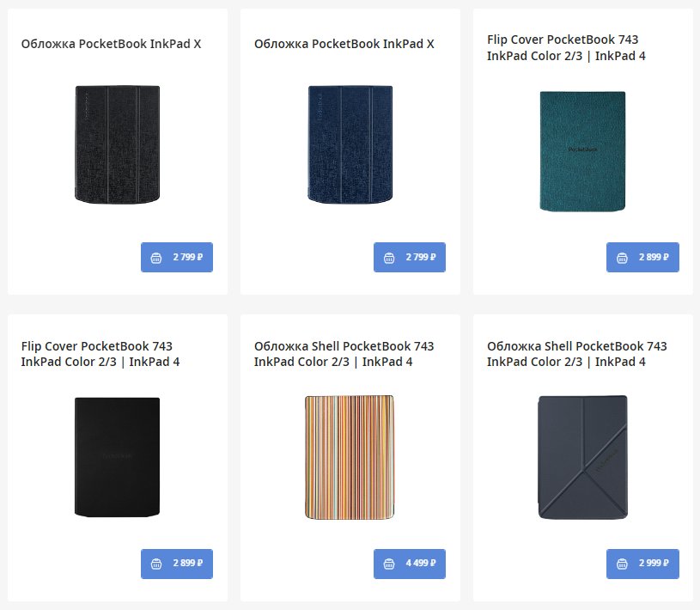
Task: Click basket icon for blue InkPad X cover
Action: (x=389, y=257)
